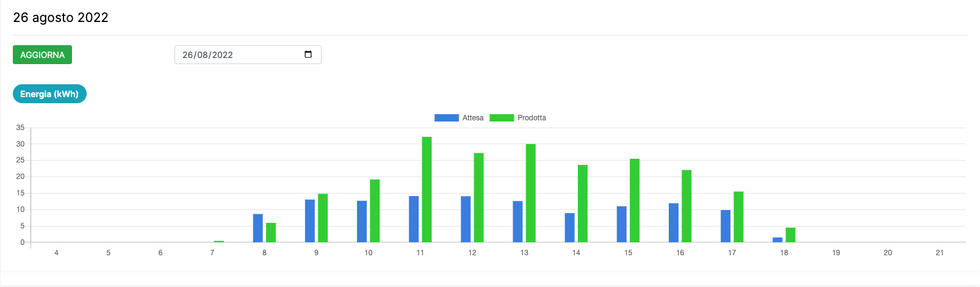Click the green Prodotta bar at hour 10
This screenshot has height=287, width=980.
375,211
